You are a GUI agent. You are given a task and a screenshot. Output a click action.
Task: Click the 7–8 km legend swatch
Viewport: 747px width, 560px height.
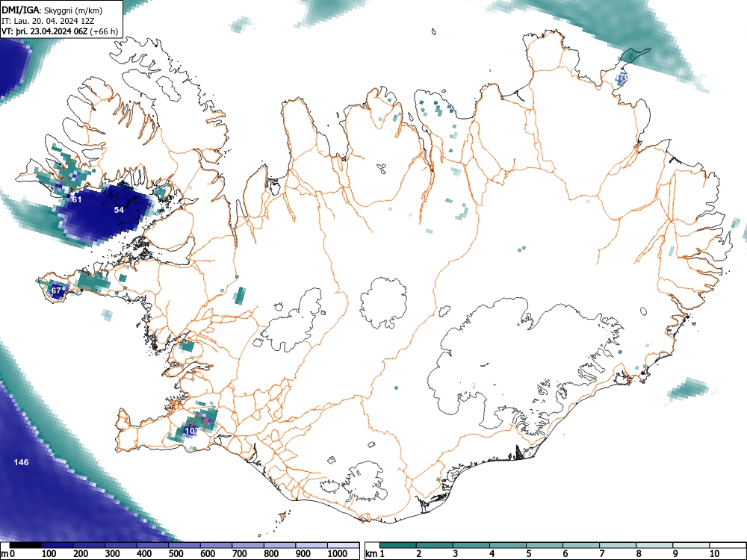pos(618,545)
